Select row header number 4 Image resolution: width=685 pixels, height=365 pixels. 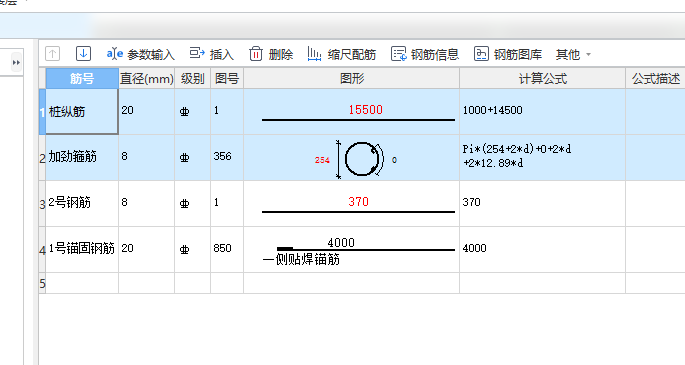pos(42,249)
